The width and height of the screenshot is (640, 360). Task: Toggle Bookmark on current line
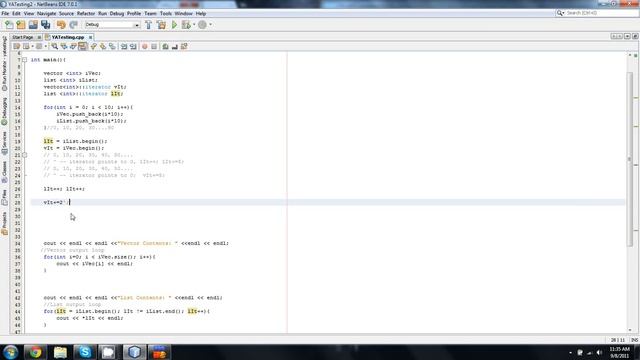coord(113,47)
